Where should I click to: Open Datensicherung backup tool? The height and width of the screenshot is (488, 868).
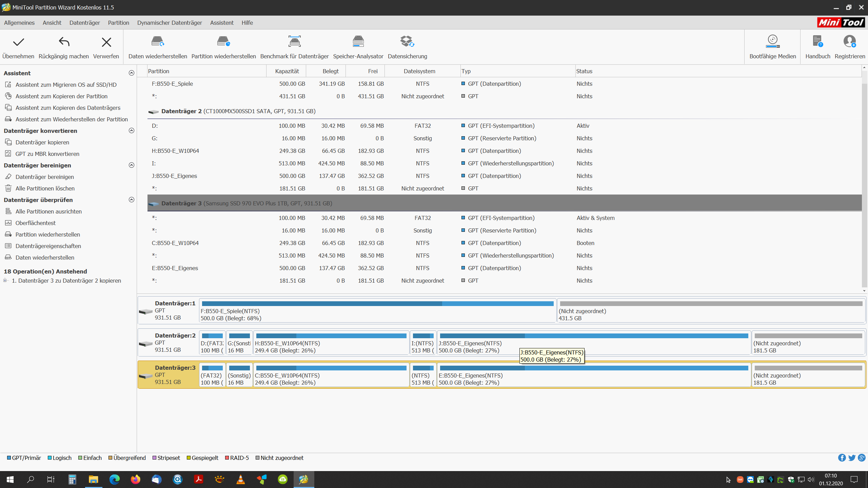pyautogui.click(x=407, y=42)
